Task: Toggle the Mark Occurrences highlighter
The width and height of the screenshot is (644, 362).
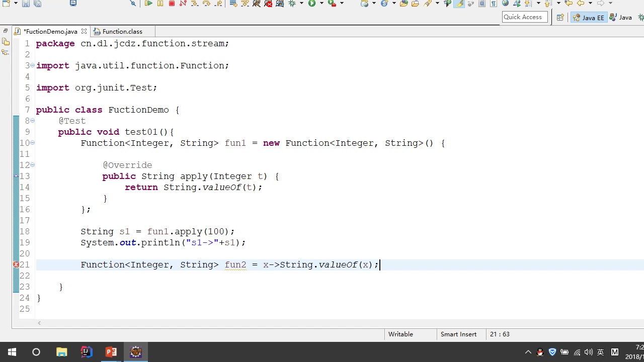Action: point(459,4)
